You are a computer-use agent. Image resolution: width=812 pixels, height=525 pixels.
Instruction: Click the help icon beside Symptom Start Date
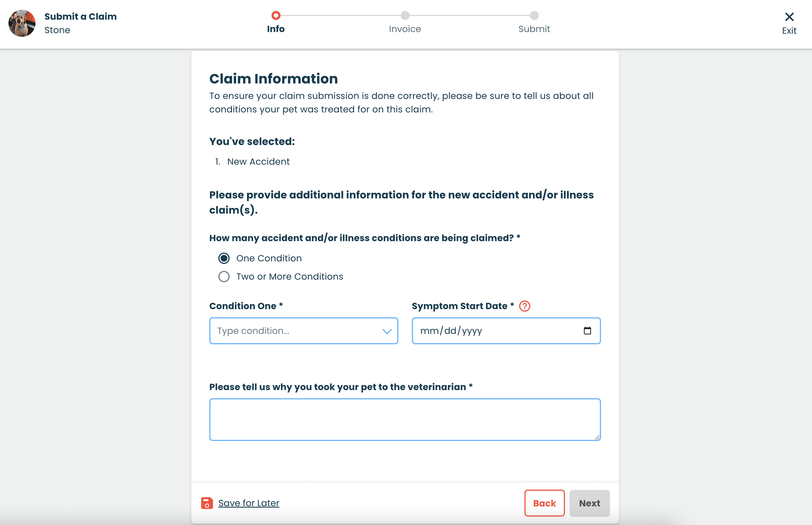click(525, 306)
